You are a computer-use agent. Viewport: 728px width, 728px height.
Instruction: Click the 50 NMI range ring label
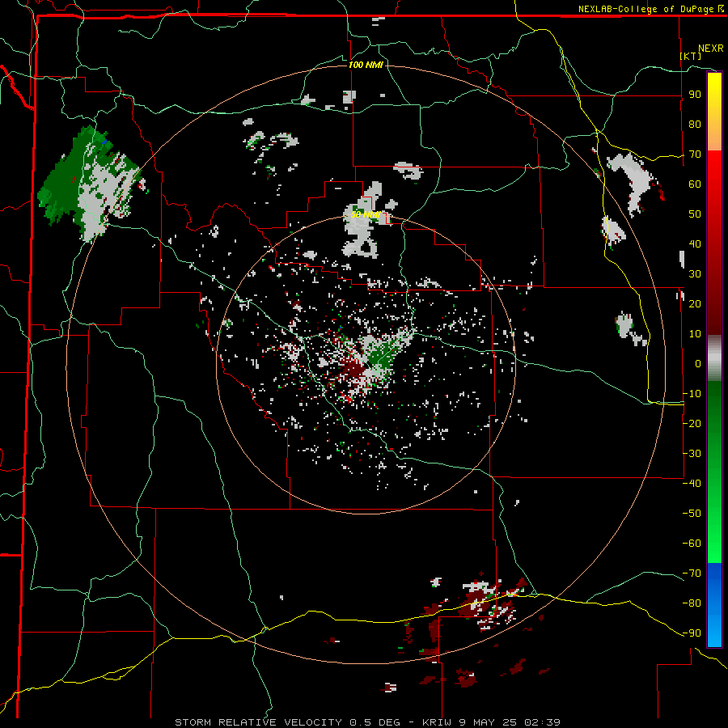366,214
